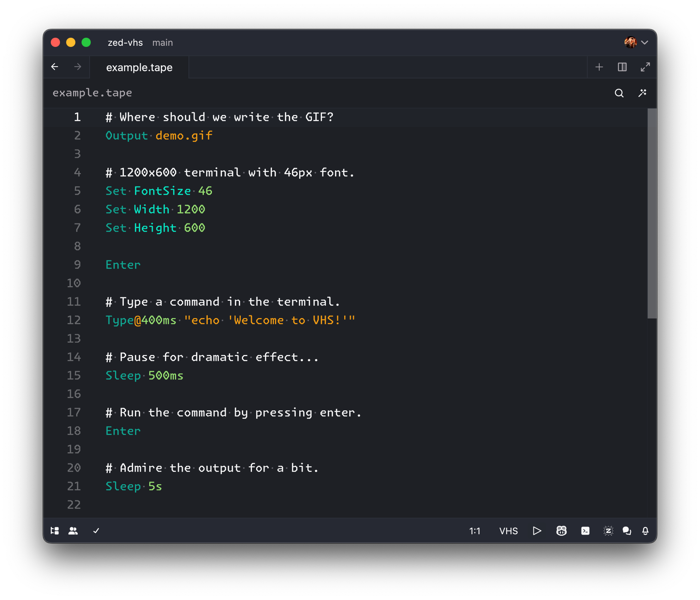700x600 pixels.
Task: Maximize window with the green button
Action: point(86,42)
